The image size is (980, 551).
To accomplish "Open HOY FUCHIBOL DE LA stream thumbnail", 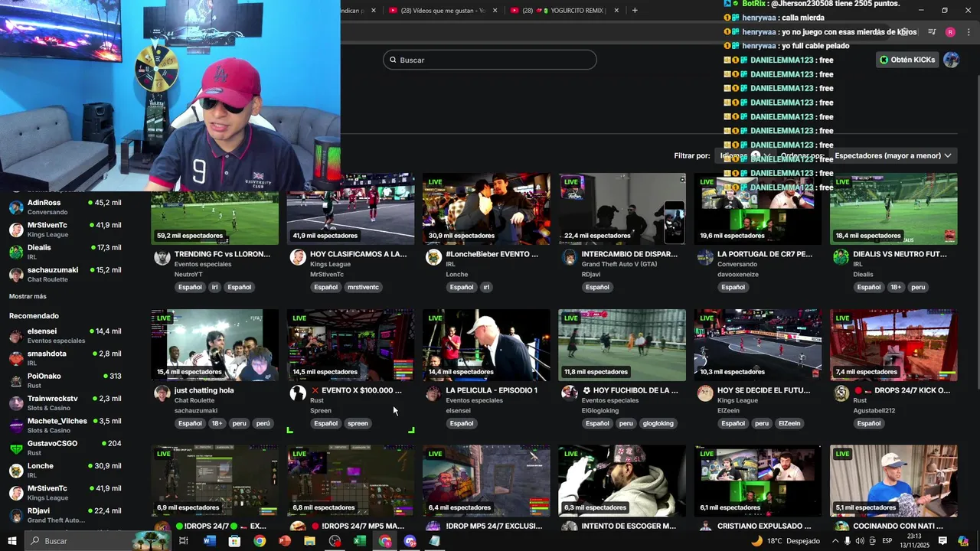I will [x=622, y=345].
